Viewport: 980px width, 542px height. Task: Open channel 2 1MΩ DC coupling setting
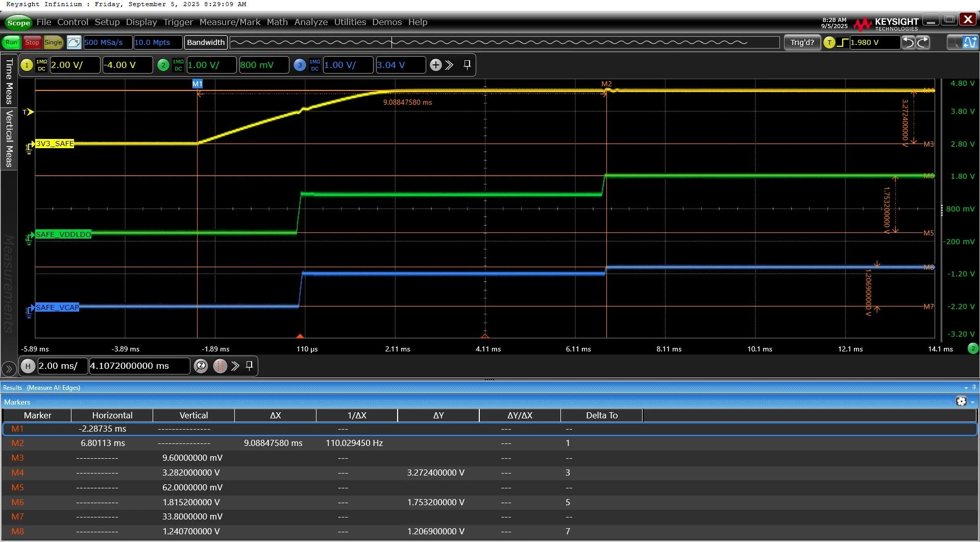[178, 65]
